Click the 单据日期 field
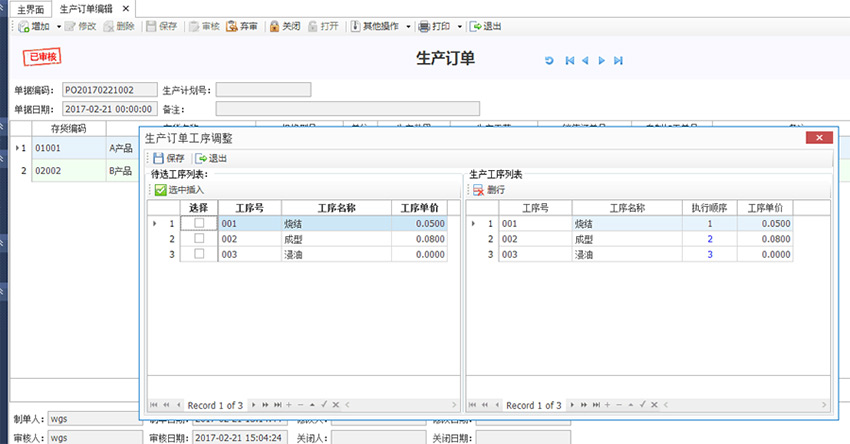The height and width of the screenshot is (444, 850). coord(110,109)
